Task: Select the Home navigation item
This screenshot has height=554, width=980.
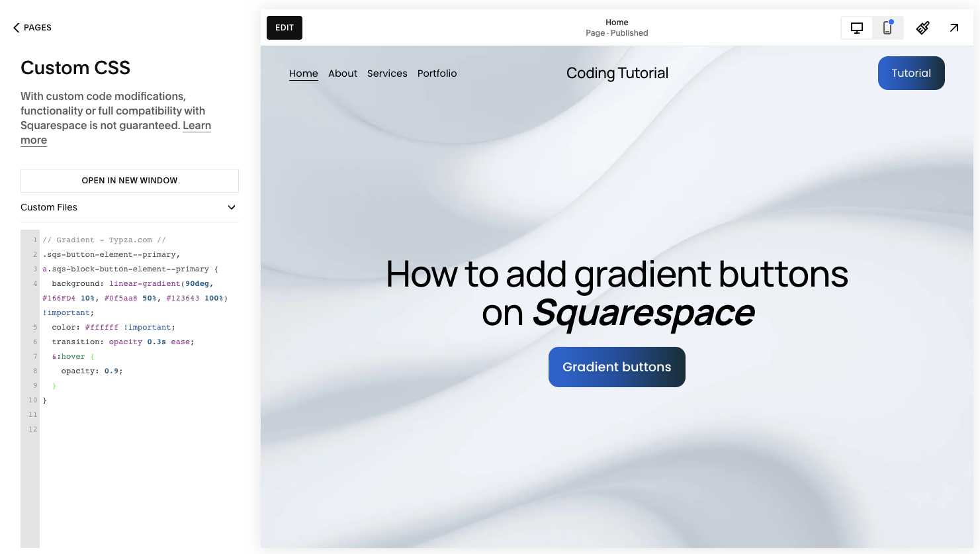Action: click(303, 73)
